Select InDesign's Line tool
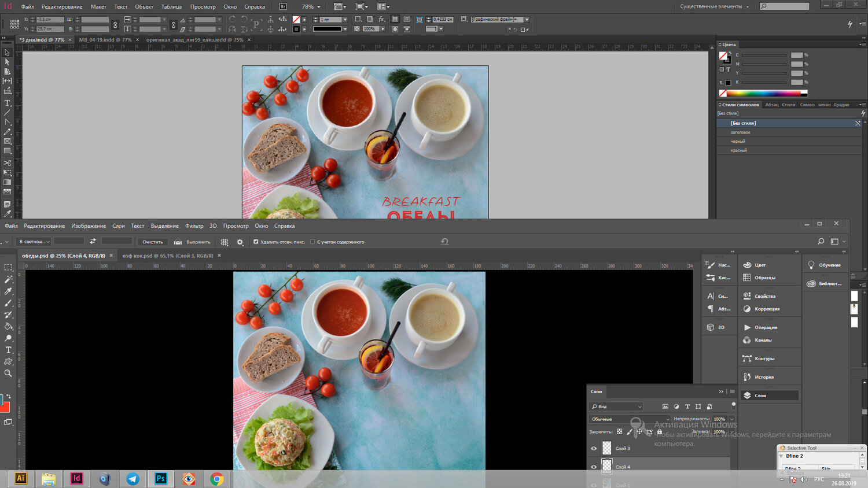 coord(7,112)
